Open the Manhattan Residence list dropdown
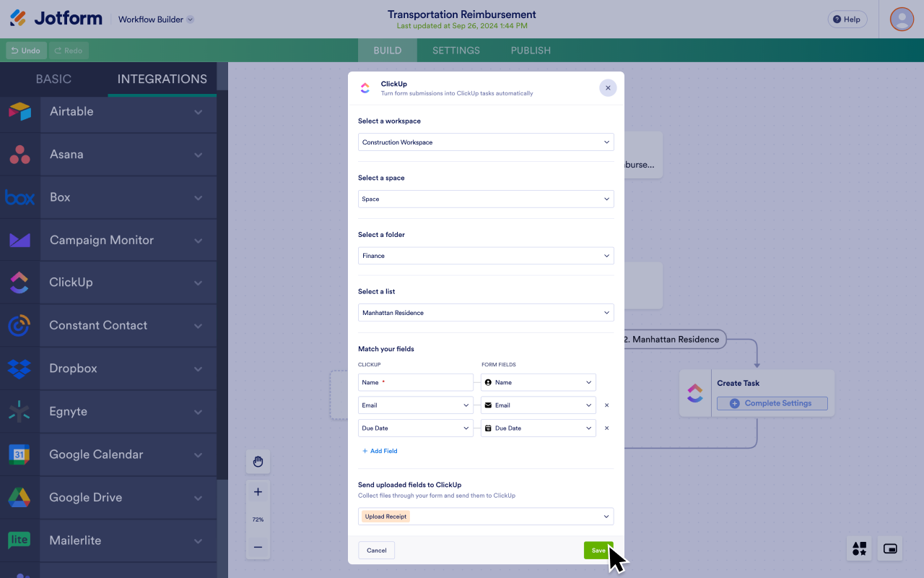The height and width of the screenshot is (578, 924). coord(486,313)
